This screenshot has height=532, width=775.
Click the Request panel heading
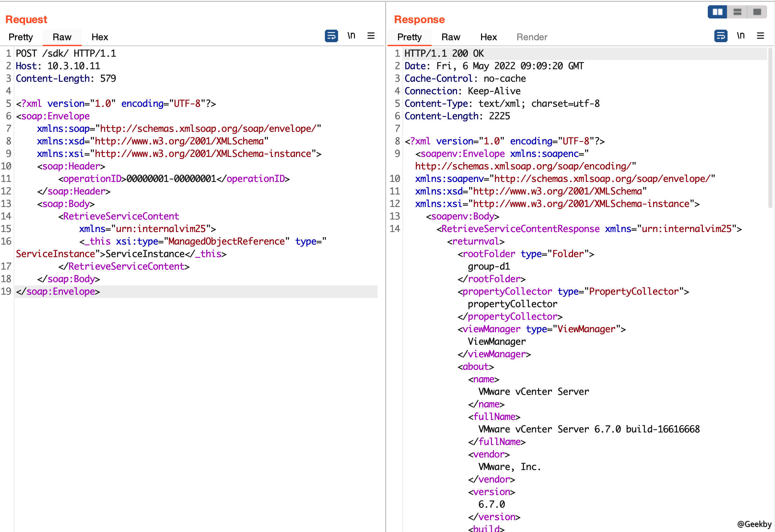tap(26, 19)
